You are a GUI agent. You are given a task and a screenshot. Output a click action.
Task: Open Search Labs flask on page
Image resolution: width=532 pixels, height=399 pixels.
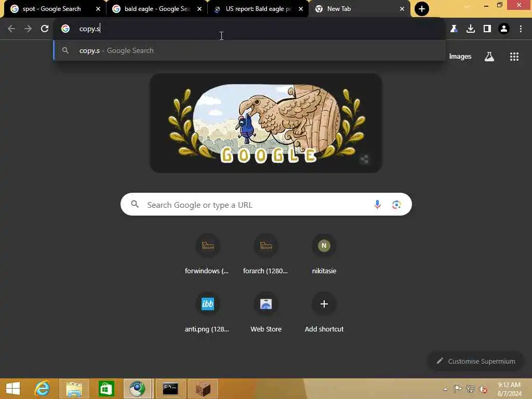(x=489, y=56)
